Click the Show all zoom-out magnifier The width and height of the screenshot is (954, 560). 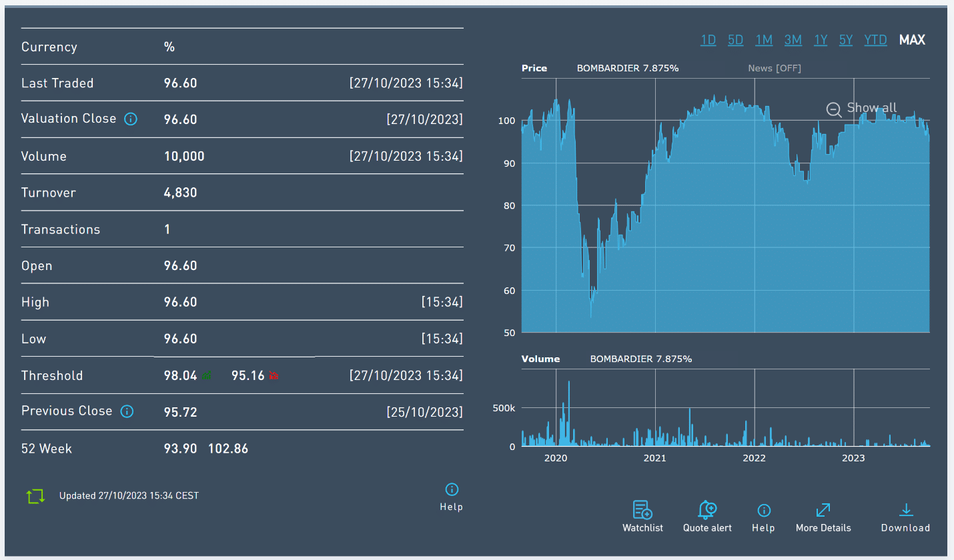[x=834, y=109]
